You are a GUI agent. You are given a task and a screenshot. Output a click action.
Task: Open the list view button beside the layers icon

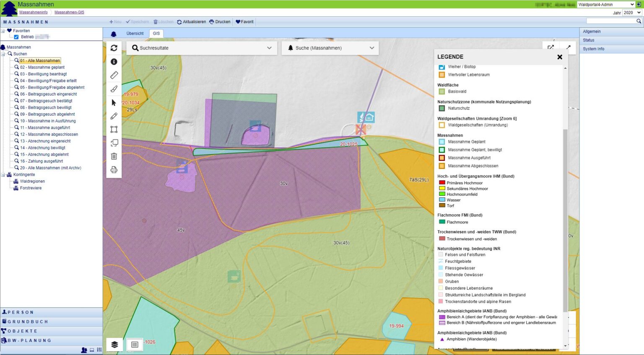coord(135,345)
